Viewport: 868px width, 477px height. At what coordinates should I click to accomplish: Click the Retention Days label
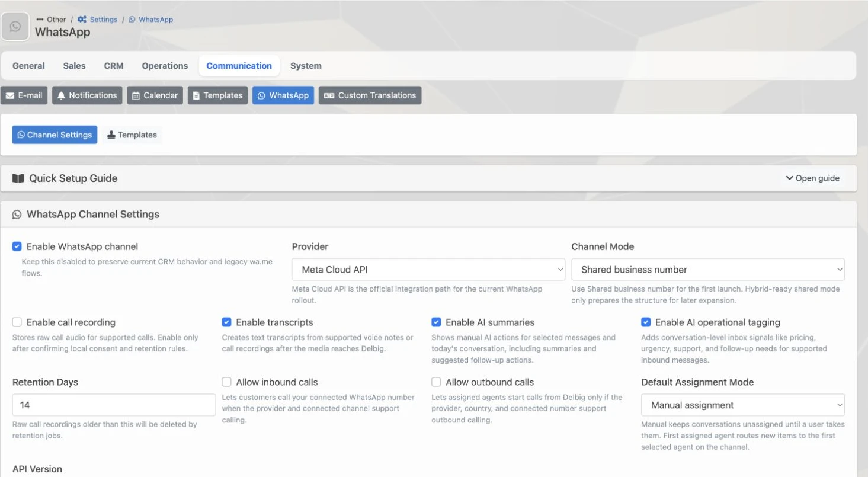pyautogui.click(x=45, y=382)
